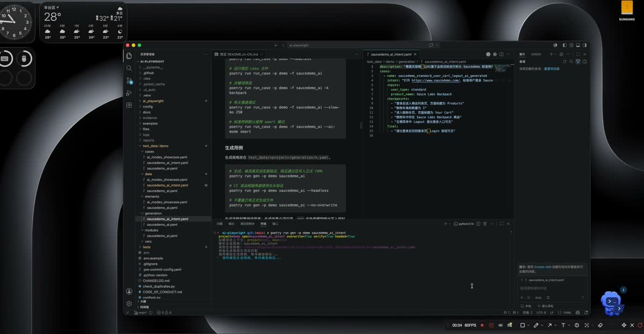Create new terminal with plus icon
This screenshot has height=334, width=644.
coord(445,224)
